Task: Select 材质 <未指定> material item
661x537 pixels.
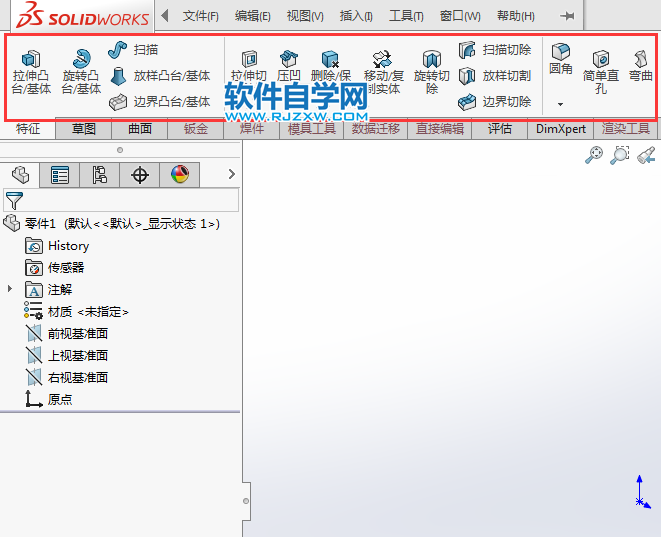Action: click(x=76, y=311)
